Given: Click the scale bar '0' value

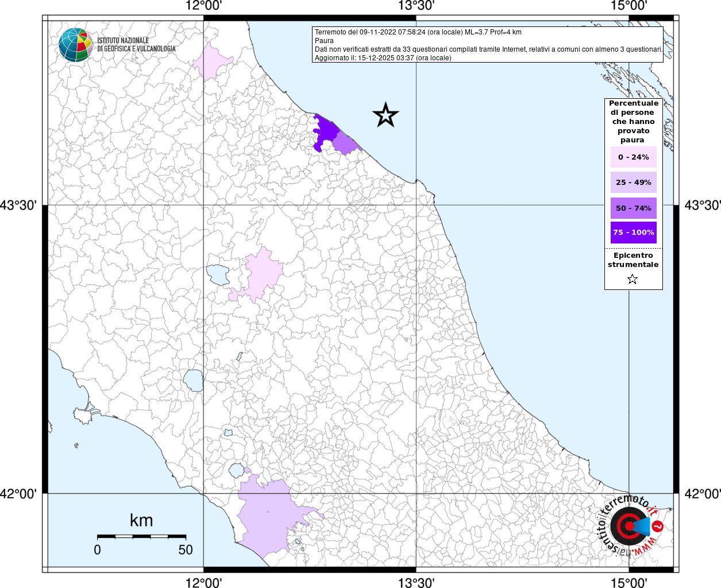Looking at the screenshot, I should 97,550.
